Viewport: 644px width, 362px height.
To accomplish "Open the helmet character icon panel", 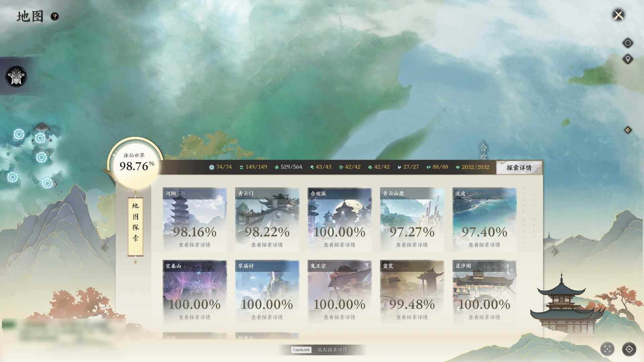I will (x=16, y=77).
